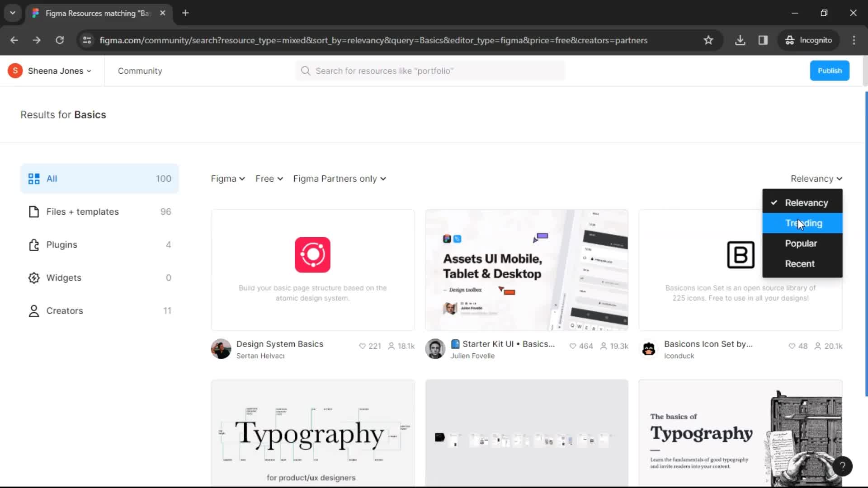This screenshot has width=868, height=488.
Task: Visit Julien Fovelle creator profile
Action: [472, 356]
